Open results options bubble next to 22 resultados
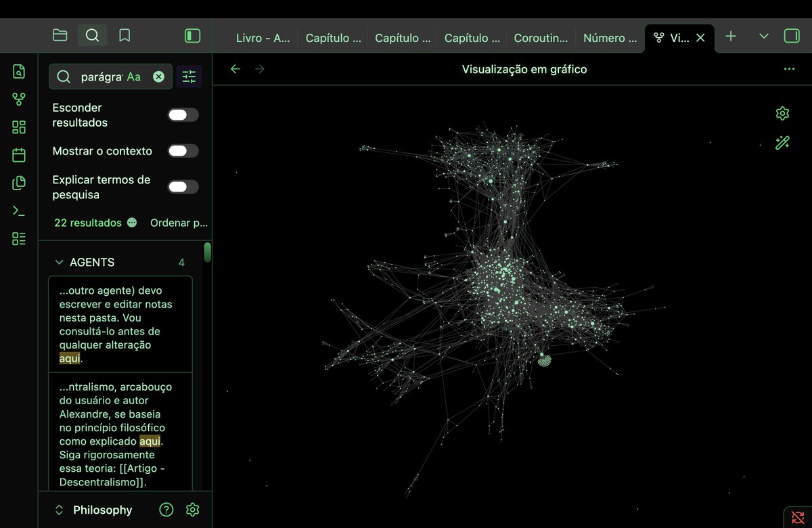812x528 pixels. 132,223
